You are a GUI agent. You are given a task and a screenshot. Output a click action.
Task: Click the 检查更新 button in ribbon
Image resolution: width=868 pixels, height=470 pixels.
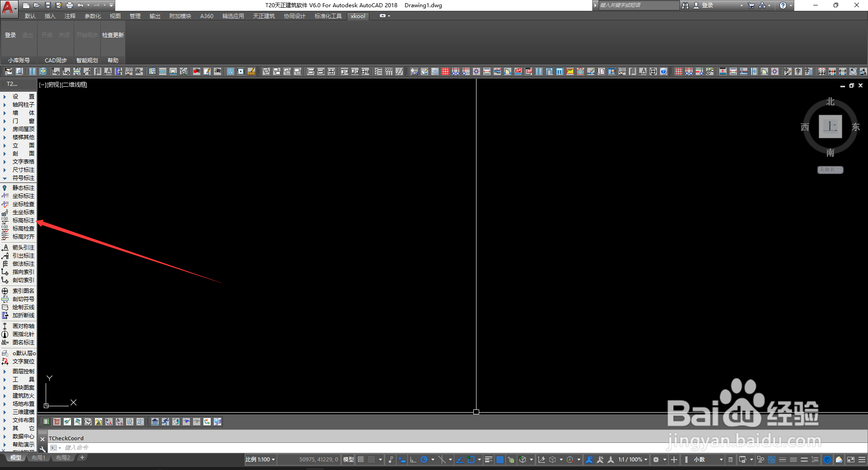[x=113, y=35]
